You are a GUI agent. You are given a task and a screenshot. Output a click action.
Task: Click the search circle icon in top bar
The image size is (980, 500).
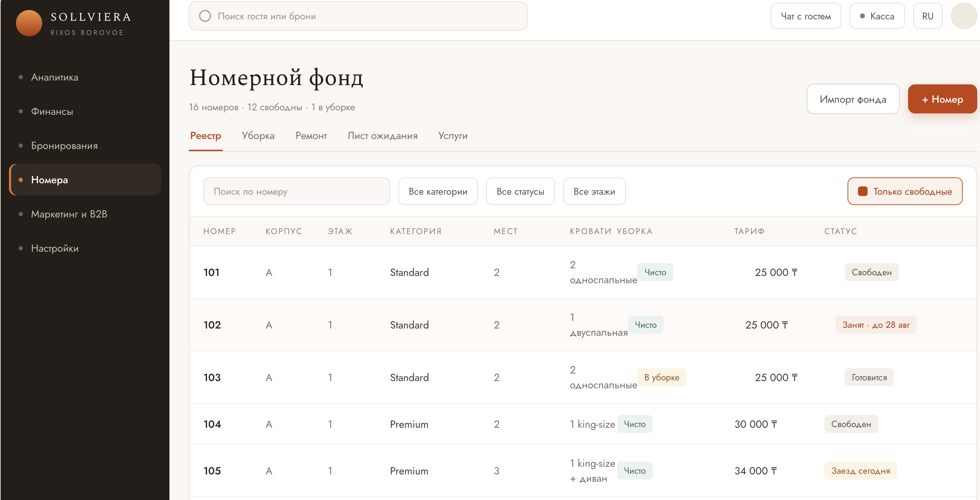205,16
